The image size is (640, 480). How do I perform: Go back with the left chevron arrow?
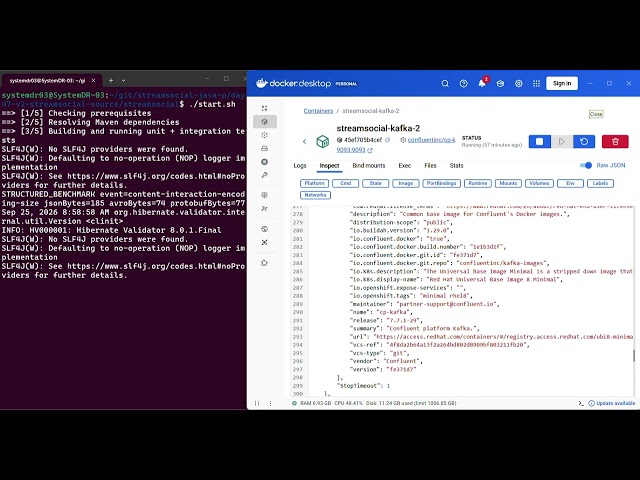tap(304, 142)
